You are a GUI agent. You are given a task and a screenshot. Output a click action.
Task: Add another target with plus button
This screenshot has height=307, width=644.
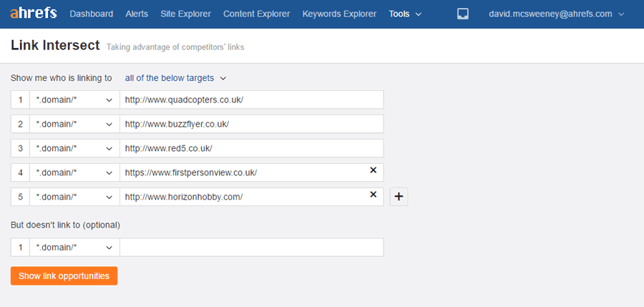(399, 197)
